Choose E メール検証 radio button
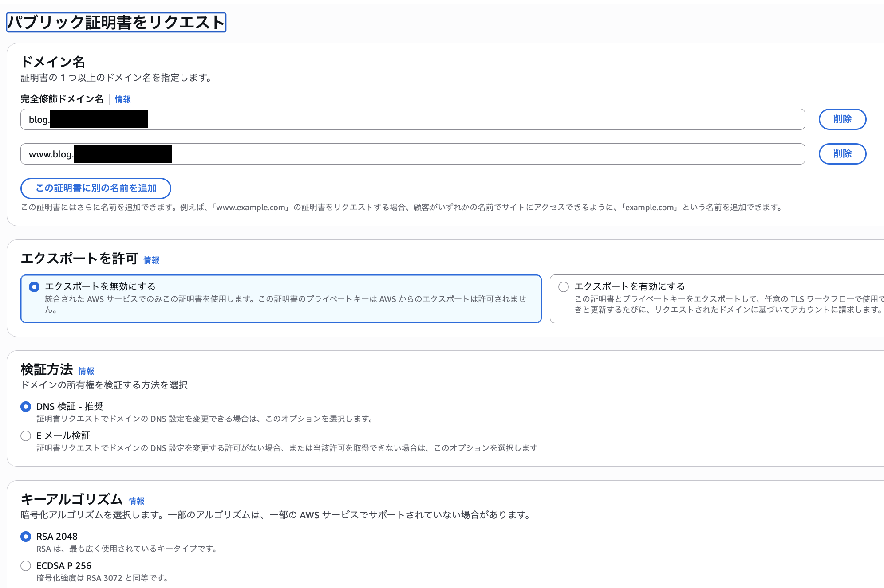 26,436
